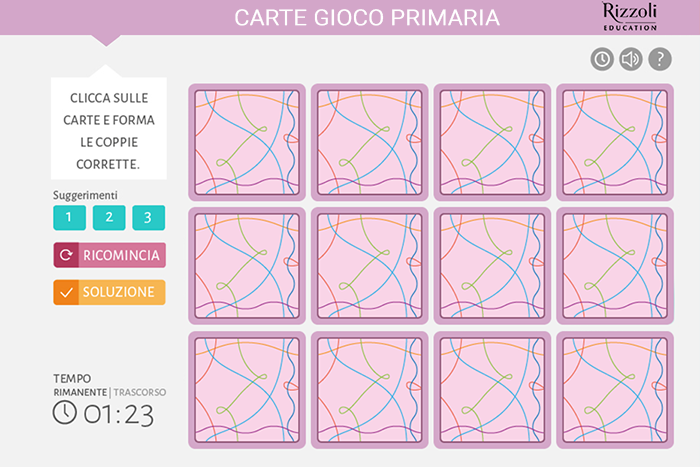Switch timer to TRASCORSO view

139,392
